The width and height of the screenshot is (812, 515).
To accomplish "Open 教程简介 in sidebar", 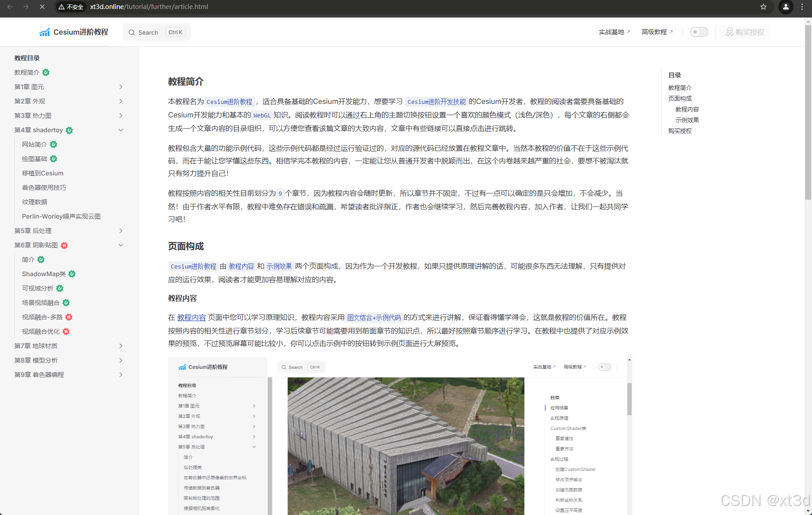I will click(27, 72).
